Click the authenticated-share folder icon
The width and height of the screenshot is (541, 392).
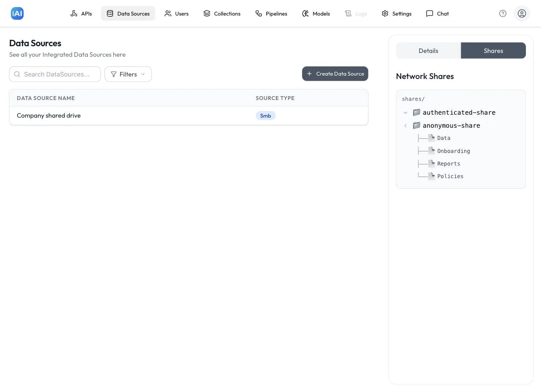pyautogui.click(x=416, y=112)
